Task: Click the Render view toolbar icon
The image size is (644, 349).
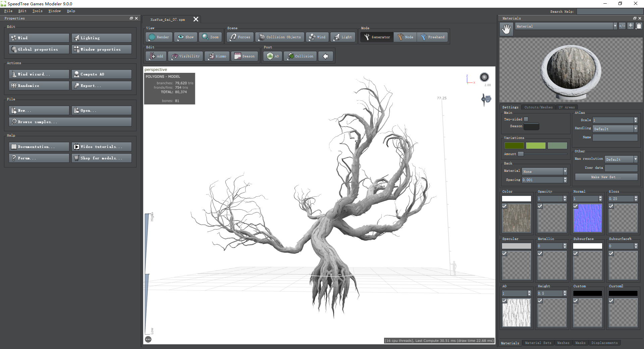Action: tap(159, 37)
